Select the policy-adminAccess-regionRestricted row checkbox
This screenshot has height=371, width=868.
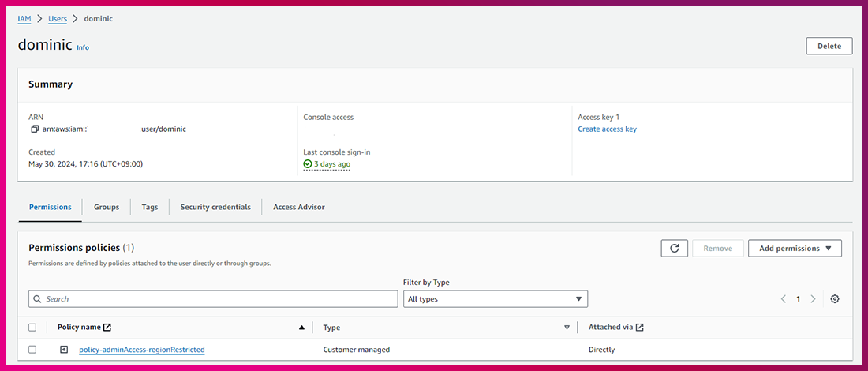click(32, 350)
